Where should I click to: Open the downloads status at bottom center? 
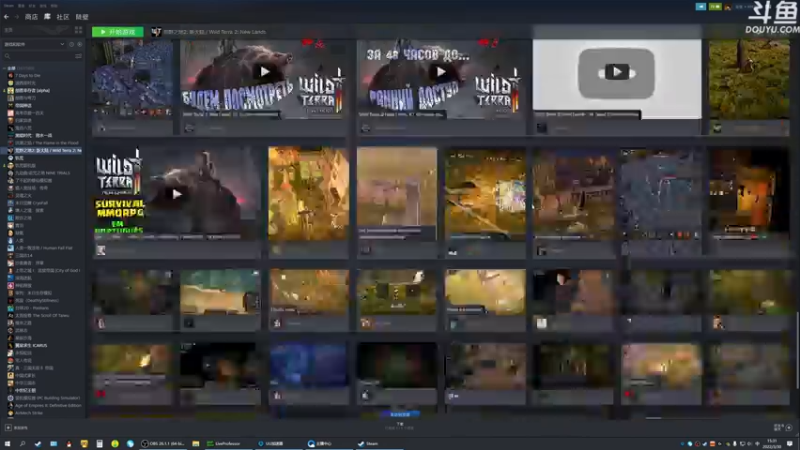(400, 424)
